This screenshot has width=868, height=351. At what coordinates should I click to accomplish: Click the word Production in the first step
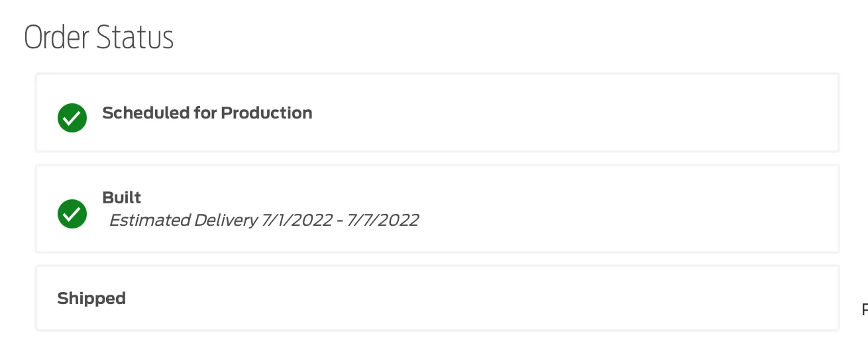coord(266,113)
